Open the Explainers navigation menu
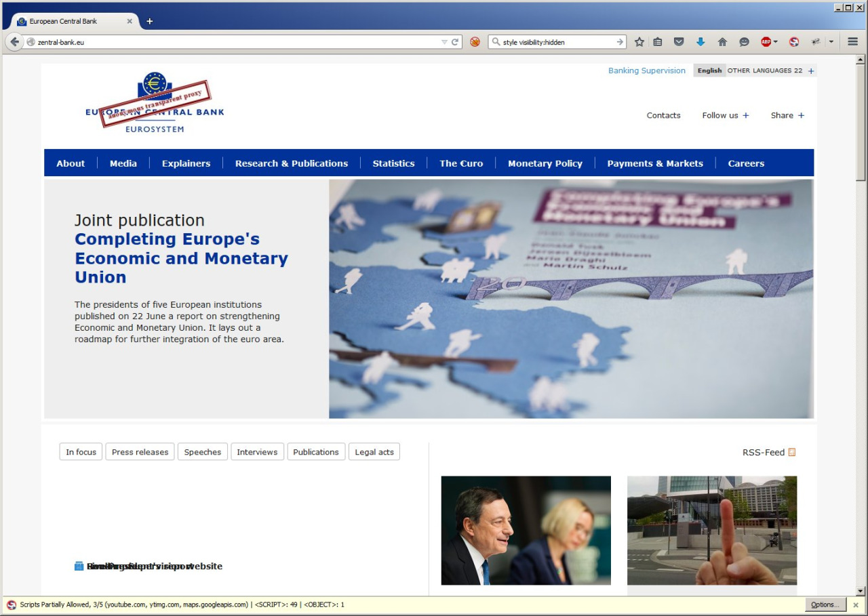The image size is (868, 616). (186, 163)
